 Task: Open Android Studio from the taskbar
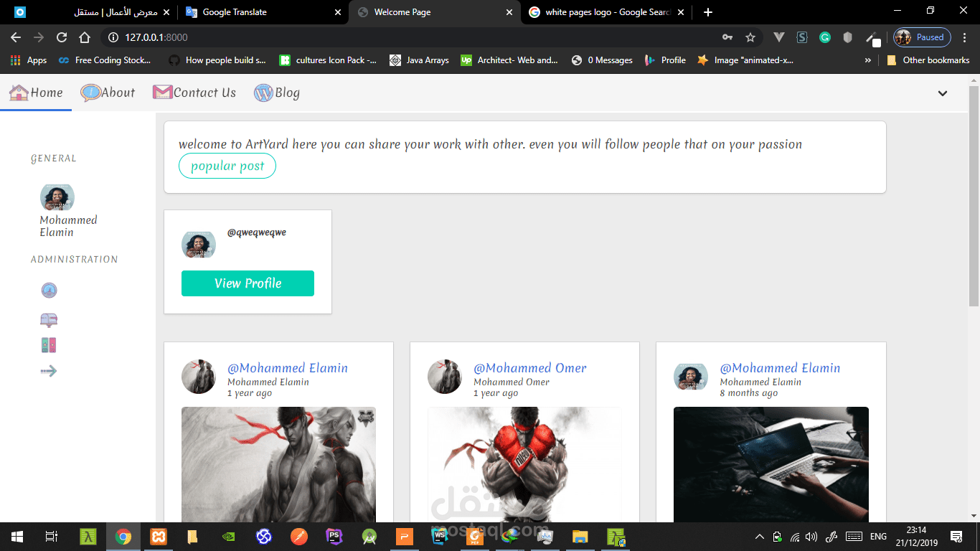pos(369,536)
